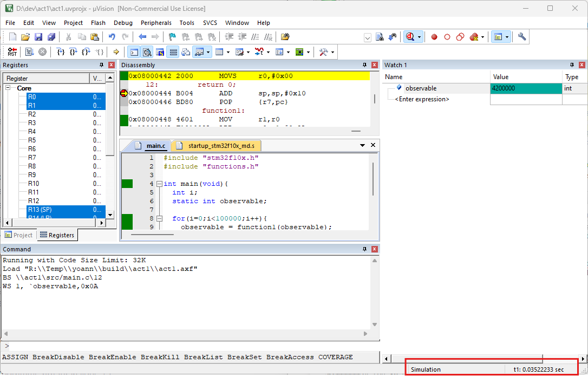Click the Step Into debug icon
This screenshot has width=588, height=376.
pyautogui.click(x=61, y=52)
